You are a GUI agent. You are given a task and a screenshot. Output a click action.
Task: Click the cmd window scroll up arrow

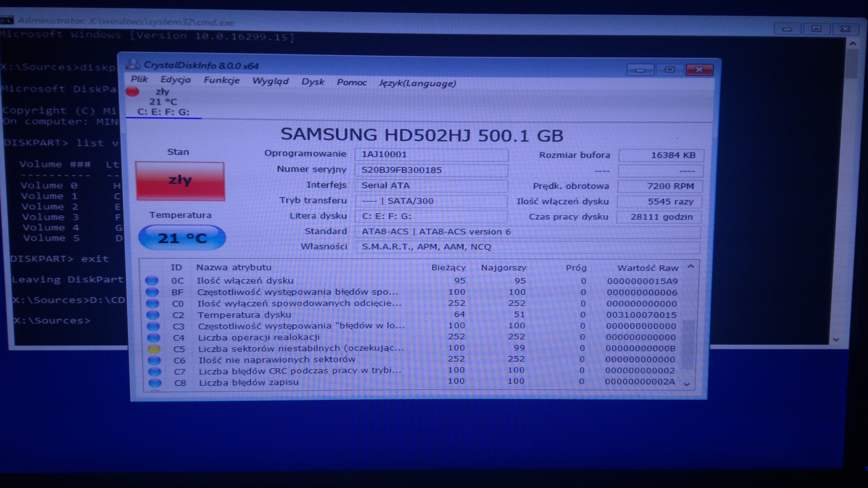(853, 43)
